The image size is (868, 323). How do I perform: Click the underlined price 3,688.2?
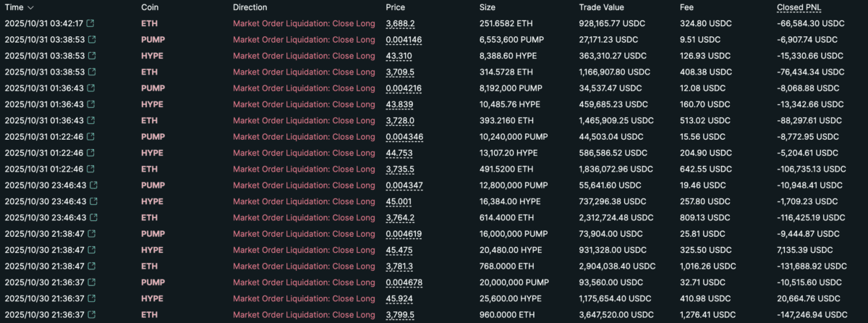(401, 23)
